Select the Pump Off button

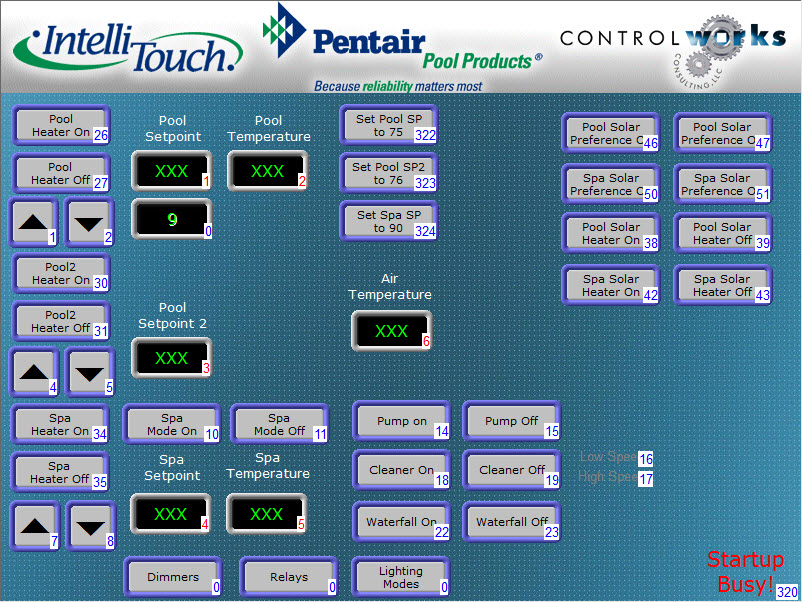(511, 421)
